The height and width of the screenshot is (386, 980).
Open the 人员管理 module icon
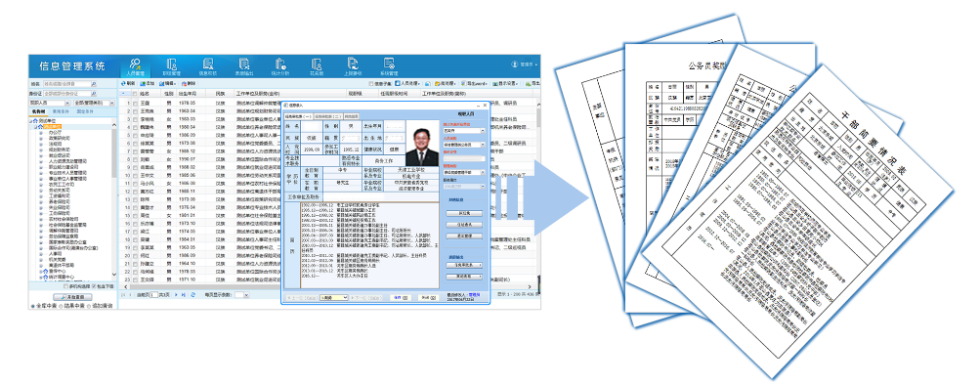click(135, 65)
